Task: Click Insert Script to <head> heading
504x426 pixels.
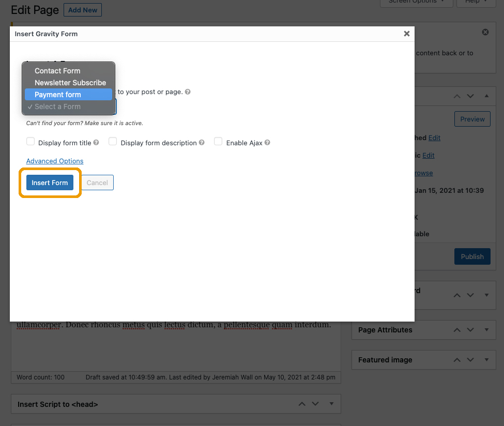Action: pyautogui.click(x=57, y=404)
